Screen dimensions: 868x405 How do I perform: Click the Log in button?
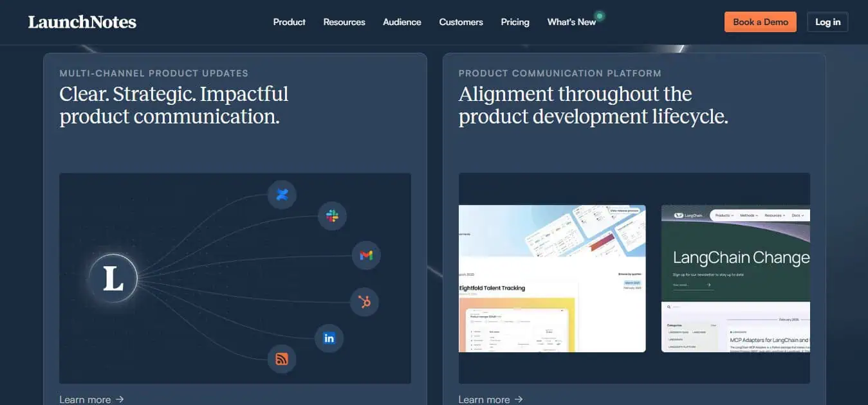(x=827, y=22)
